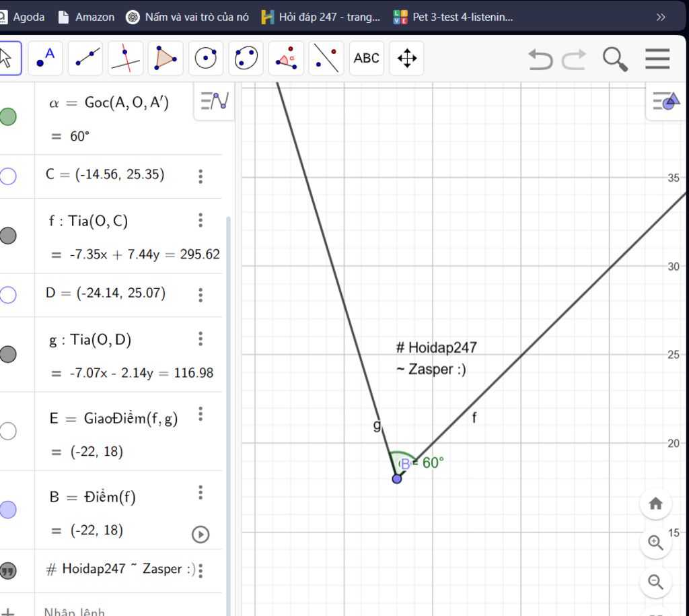
Task: Select the Circle with center tool
Action: click(x=206, y=59)
